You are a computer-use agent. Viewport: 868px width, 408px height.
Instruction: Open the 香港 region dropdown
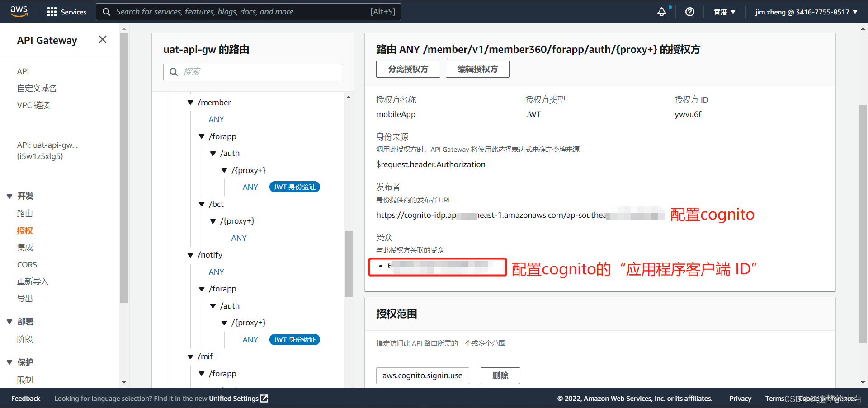(724, 12)
